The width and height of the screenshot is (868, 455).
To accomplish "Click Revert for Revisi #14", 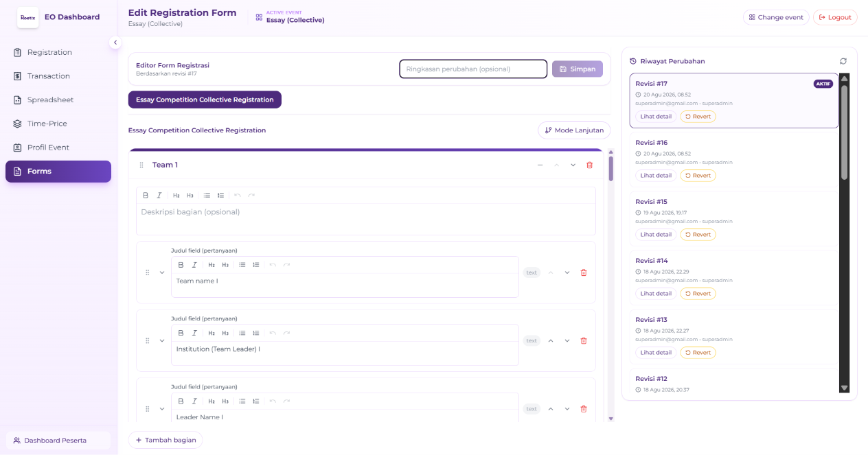I will (698, 294).
